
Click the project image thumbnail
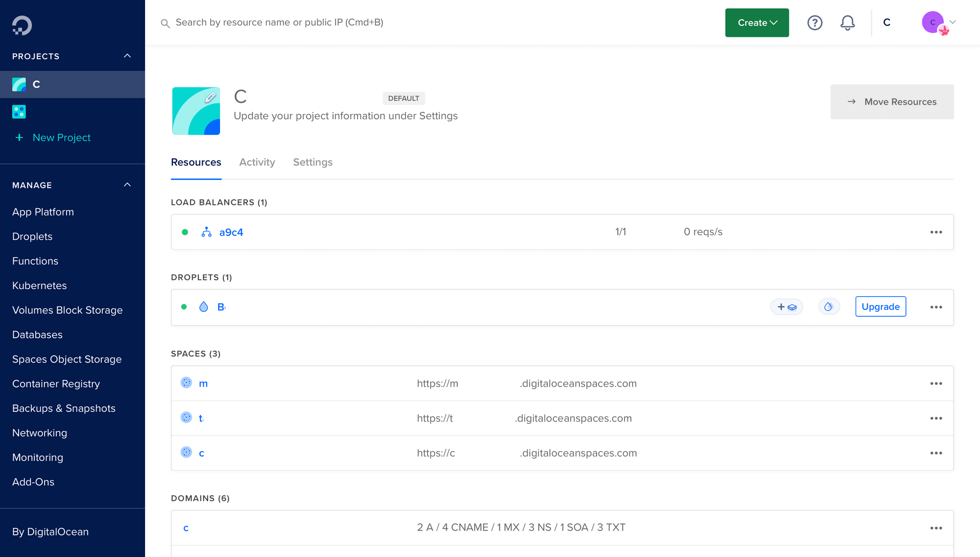[196, 111]
